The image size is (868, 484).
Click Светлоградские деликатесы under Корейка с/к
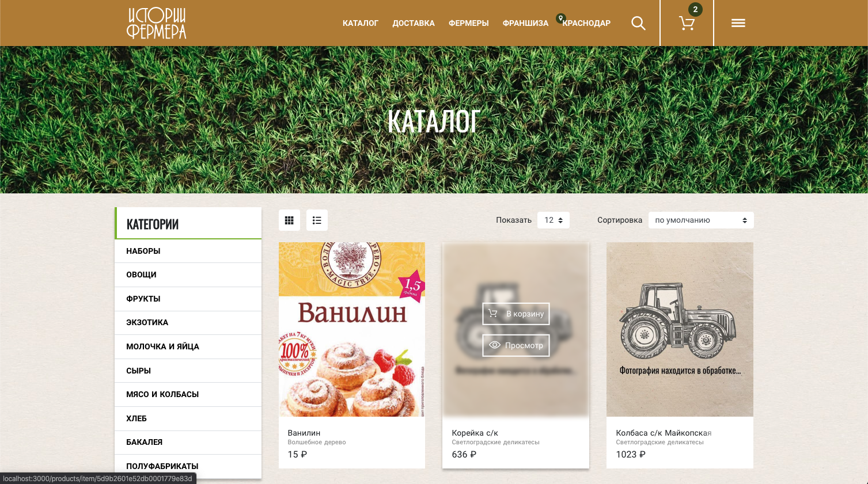click(495, 442)
